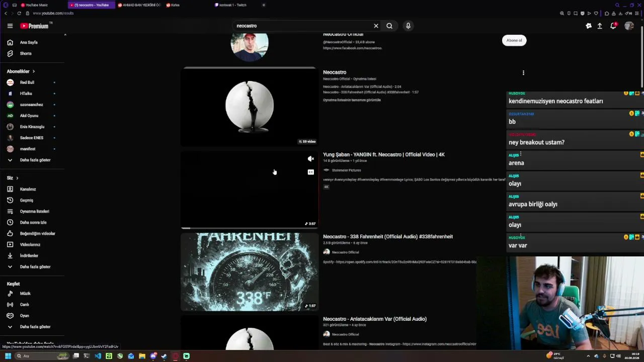
Task: Open the Neocastro Official channel avatar
Action: [x=250, y=46]
